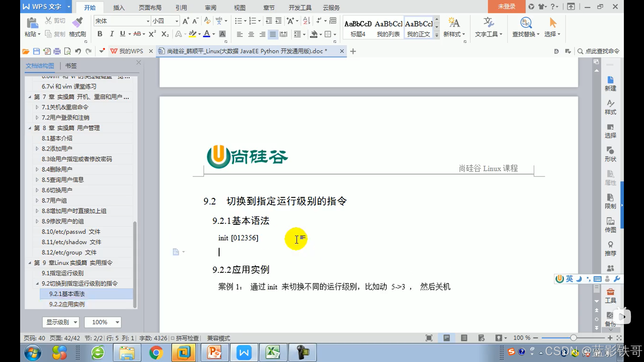Click the undo arrow icon
Image resolution: width=644 pixels, height=362 pixels.
pos(78,51)
